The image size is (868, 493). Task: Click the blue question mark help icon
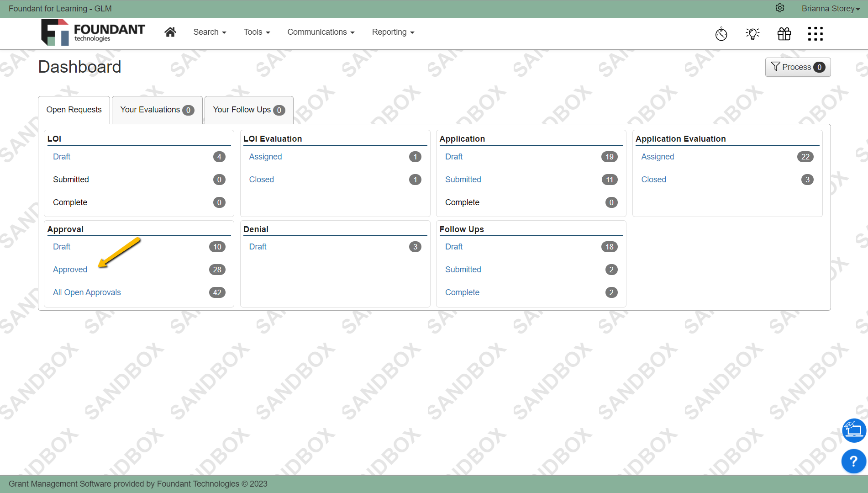click(x=853, y=461)
